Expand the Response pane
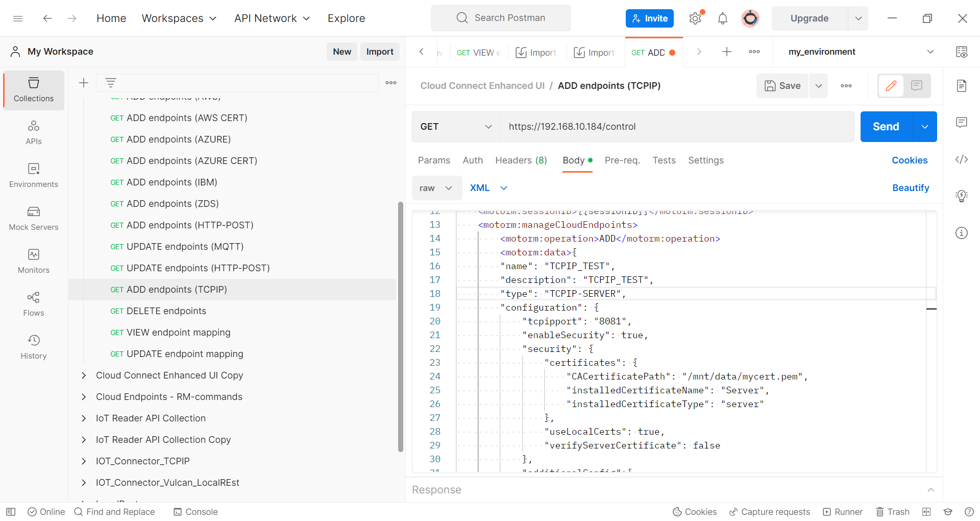Screen dimensions: 980x521 931,490
